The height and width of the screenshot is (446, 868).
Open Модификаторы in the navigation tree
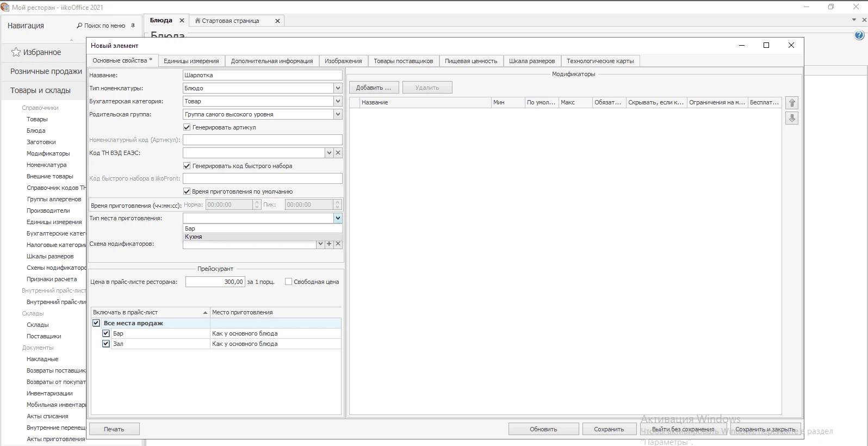tap(48, 153)
